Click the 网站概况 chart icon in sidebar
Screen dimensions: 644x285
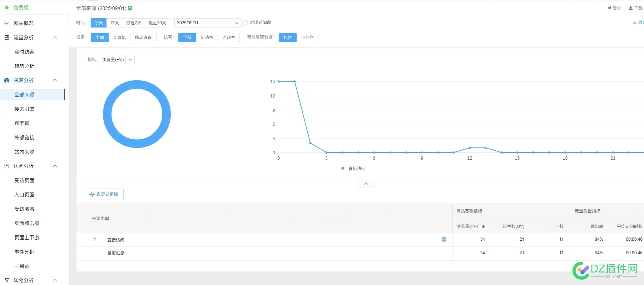[x=7, y=23]
